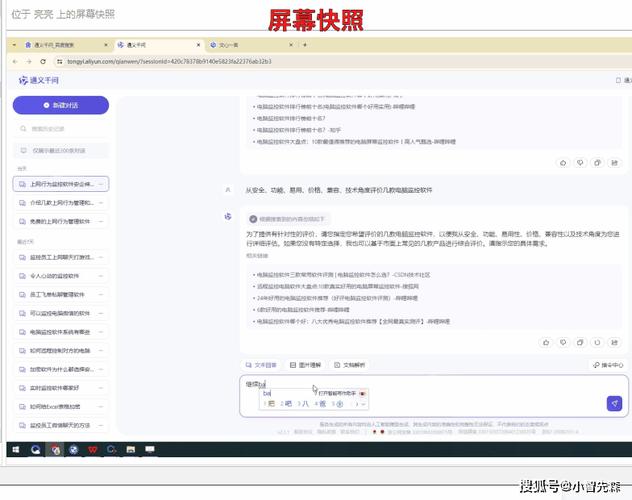632x500 pixels.
Task: Open the WPS icon in the Windows taskbar
Action: (92, 450)
